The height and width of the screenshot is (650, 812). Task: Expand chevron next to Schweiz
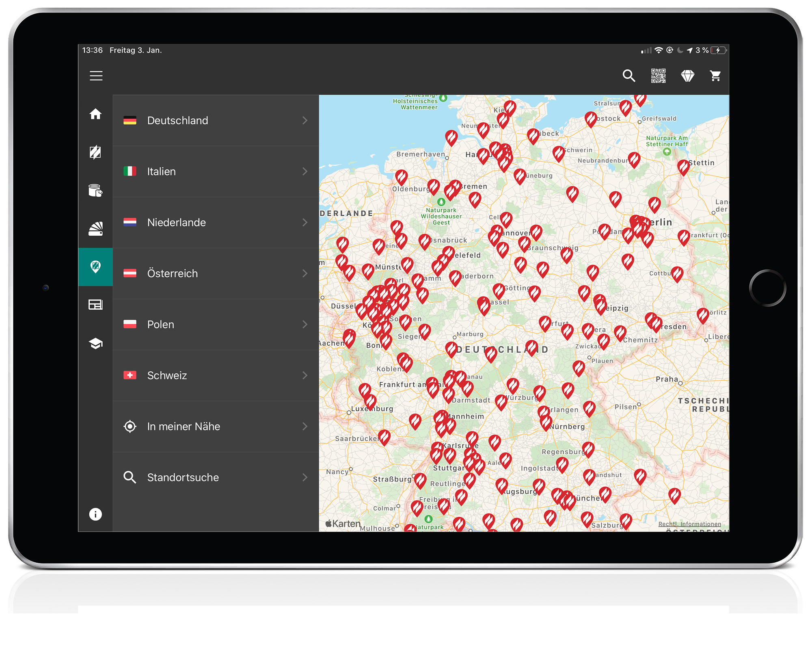[x=305, y=375]
